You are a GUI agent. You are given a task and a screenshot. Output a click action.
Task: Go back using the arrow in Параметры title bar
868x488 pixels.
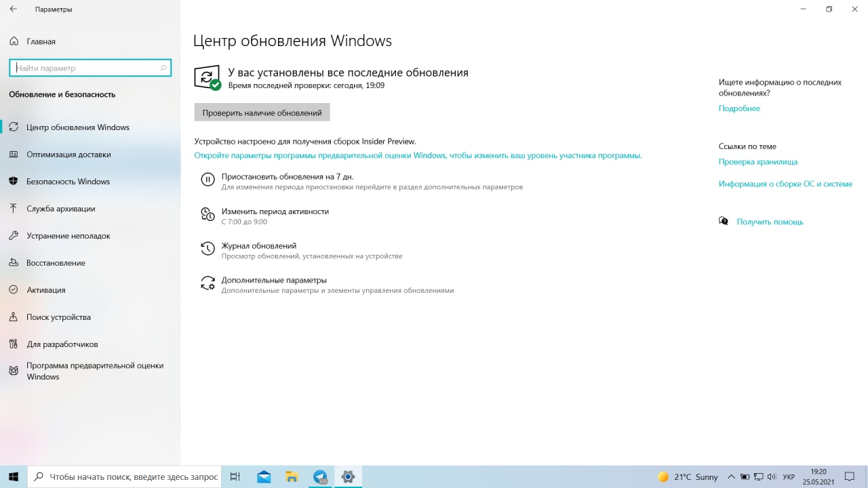click(x=13, y=9)
